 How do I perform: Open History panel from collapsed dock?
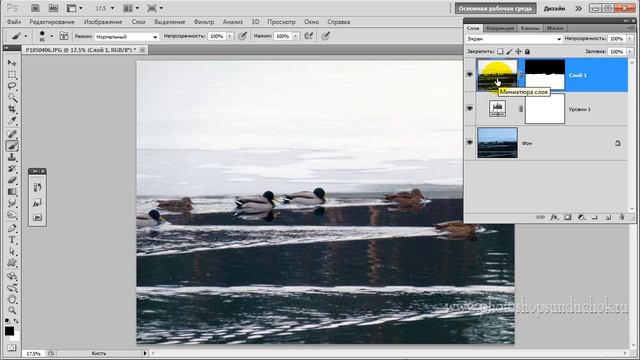point(37,187)
